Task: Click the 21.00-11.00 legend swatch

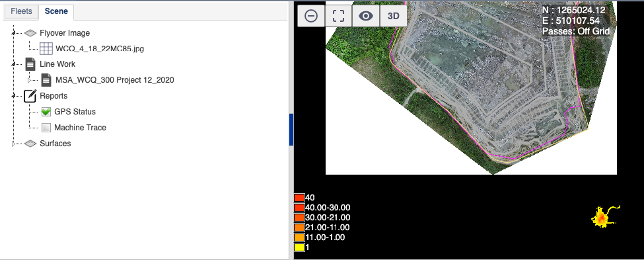Action: pyautogui.click(x=299, y=228)
